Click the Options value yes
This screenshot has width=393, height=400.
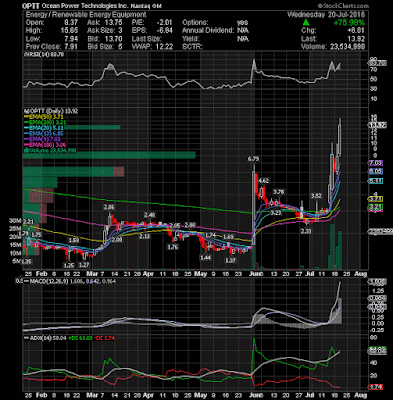pos(242,22)
